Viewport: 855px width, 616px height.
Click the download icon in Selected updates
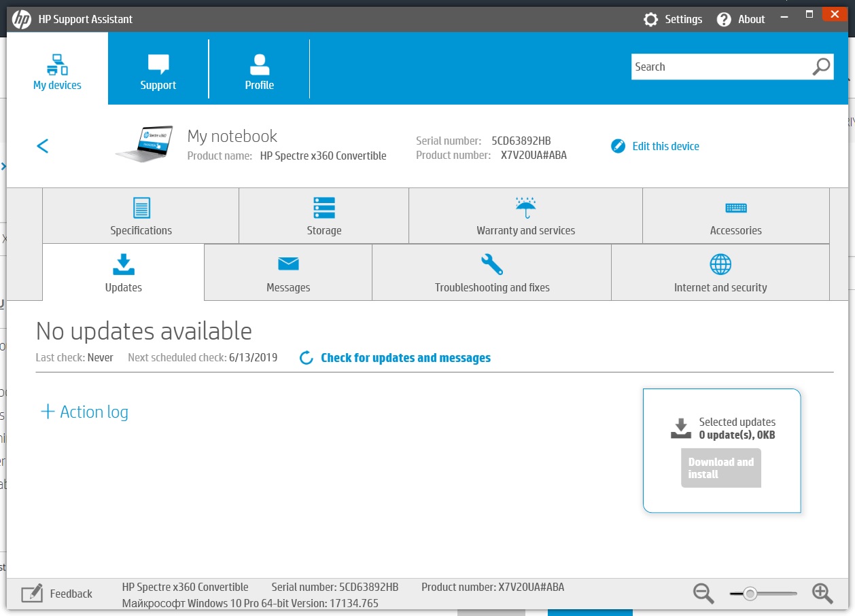tap(681, 429)
